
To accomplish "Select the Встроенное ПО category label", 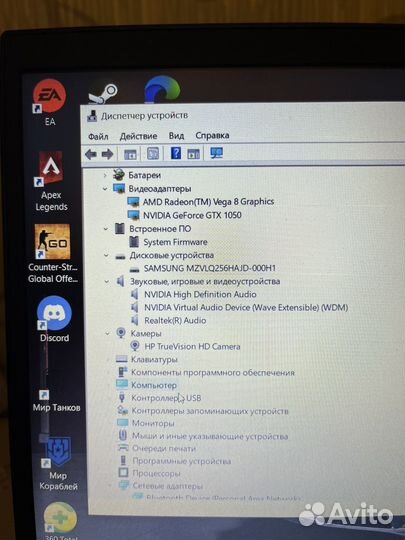I will point(160,229).
